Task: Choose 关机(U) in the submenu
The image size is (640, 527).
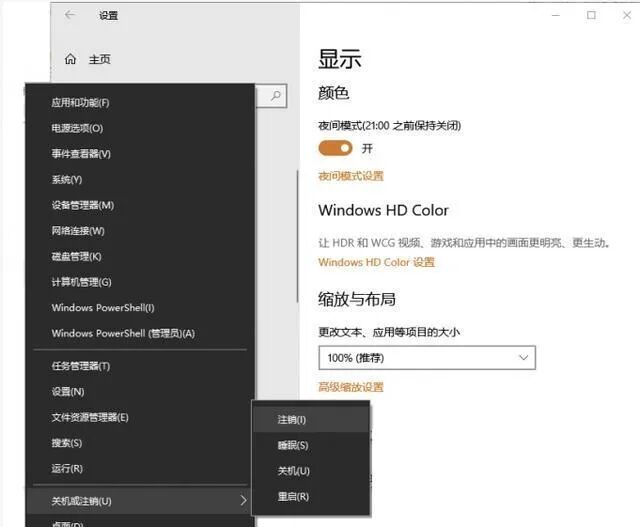Action: coord(311,471)
